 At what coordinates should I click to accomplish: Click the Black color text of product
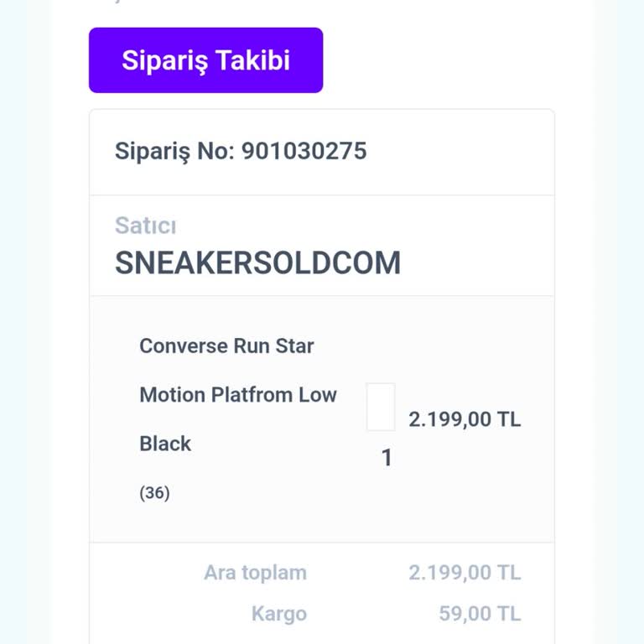(x=165, y=444)
